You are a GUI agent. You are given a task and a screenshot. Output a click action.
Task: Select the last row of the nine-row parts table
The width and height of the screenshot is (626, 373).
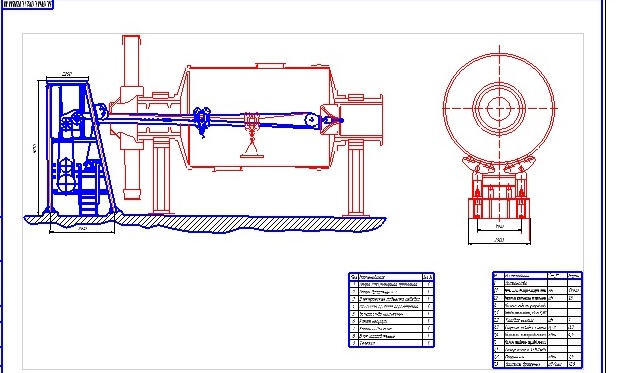pos(391,343)
